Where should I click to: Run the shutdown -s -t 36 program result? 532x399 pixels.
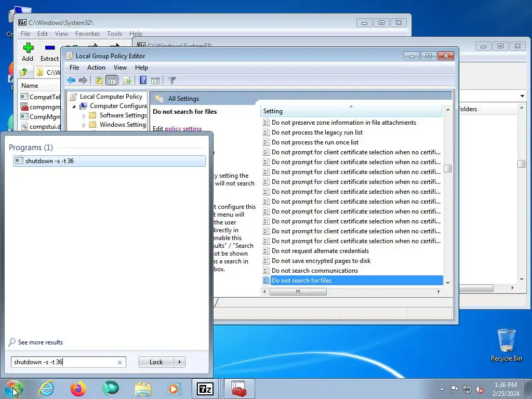109,161
